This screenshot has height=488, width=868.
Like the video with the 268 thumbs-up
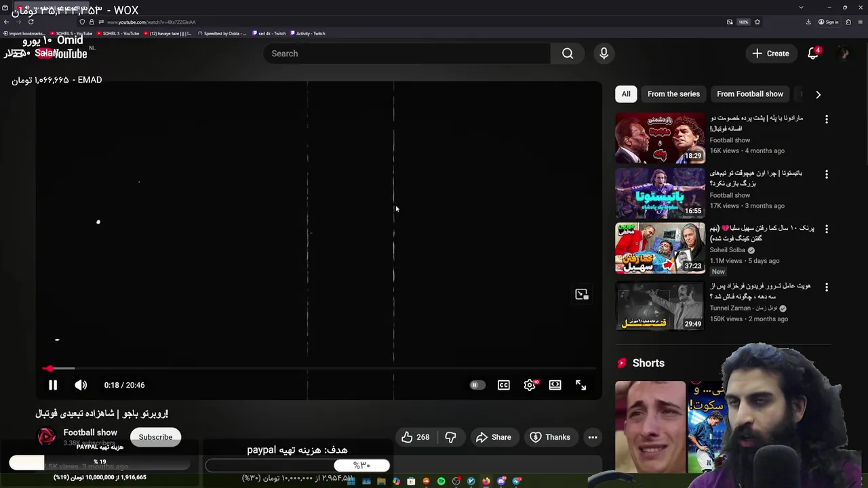point(415,437)
